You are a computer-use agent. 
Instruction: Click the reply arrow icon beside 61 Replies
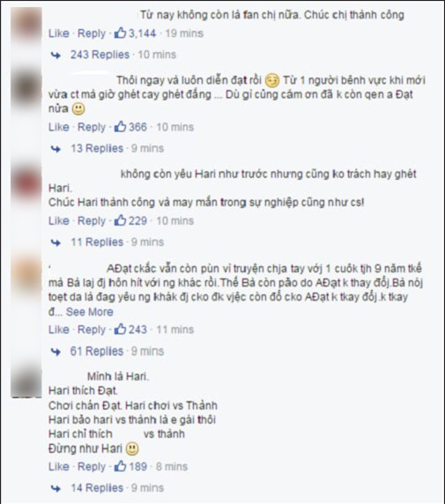(56, 352)
